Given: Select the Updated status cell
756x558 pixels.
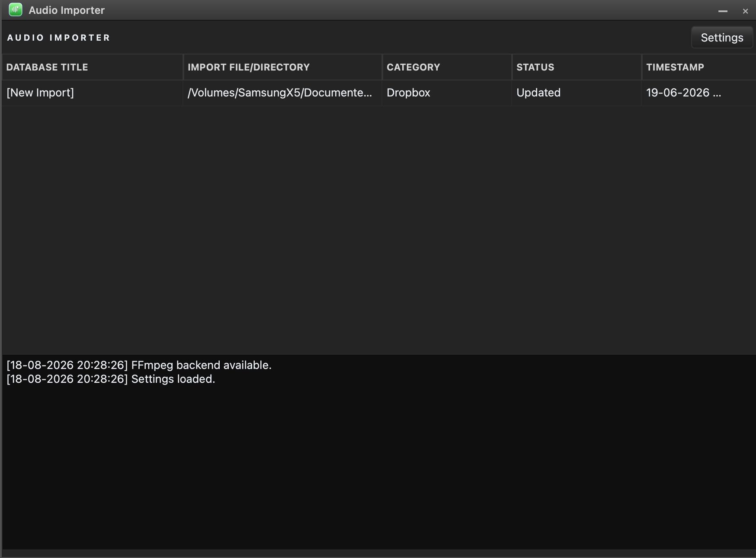Looking at the screenshot, I should pyautogui.click(x=577, y=93).
